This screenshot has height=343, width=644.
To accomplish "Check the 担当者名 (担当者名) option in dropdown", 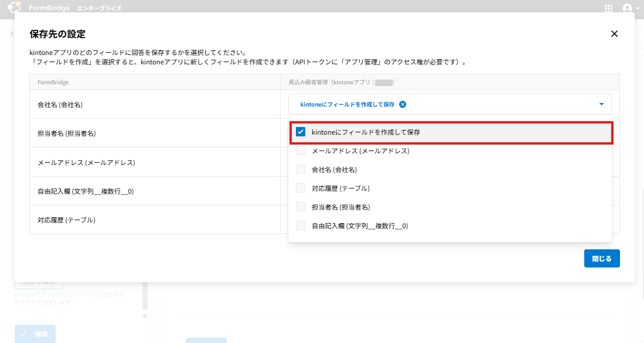I will point(301,207).
